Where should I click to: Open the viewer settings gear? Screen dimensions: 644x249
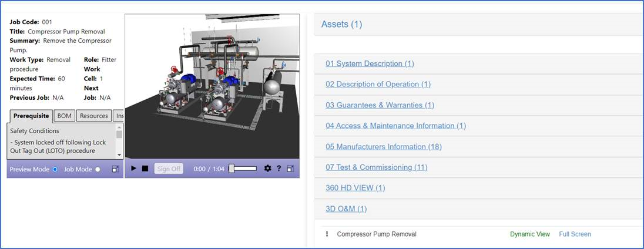coord(267,168)
